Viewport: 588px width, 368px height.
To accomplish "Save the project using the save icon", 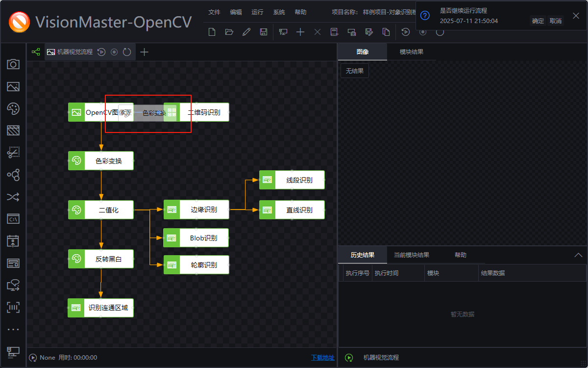I will pos(264,31).
